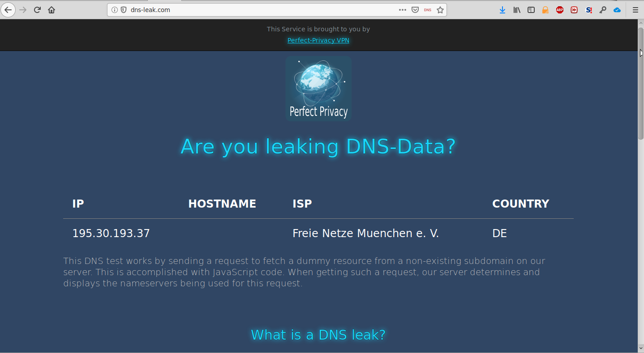
Task: Open page actions three-dots menu
Action: pyautogui.click(x=403, y=10)
